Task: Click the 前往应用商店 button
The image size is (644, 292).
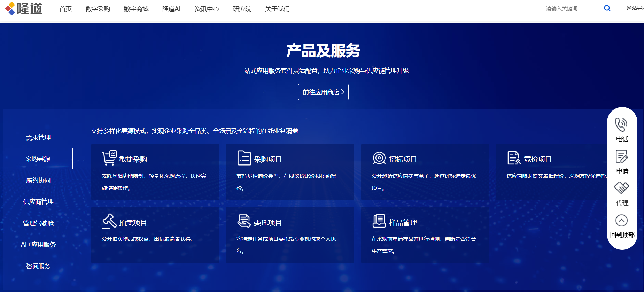Action: (323, 92)
